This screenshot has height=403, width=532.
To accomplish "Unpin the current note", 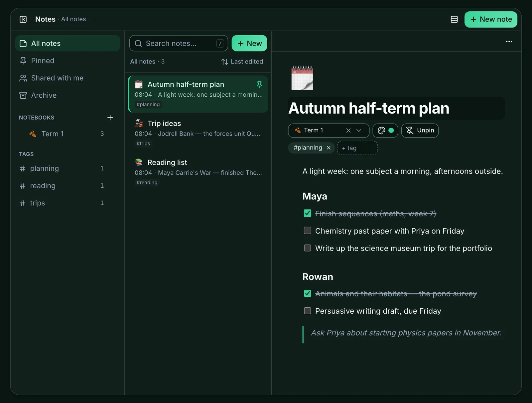I will (x=420, y=131).
